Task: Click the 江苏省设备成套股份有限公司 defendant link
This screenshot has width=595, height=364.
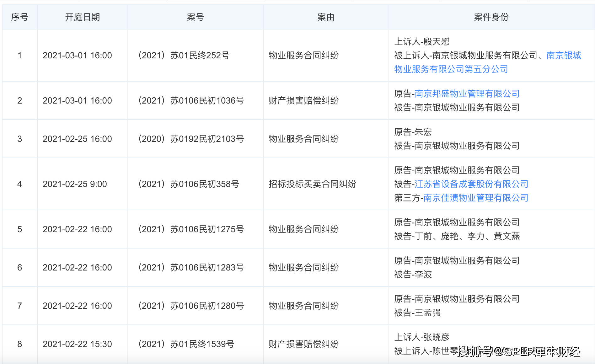Action: point(471,184)
